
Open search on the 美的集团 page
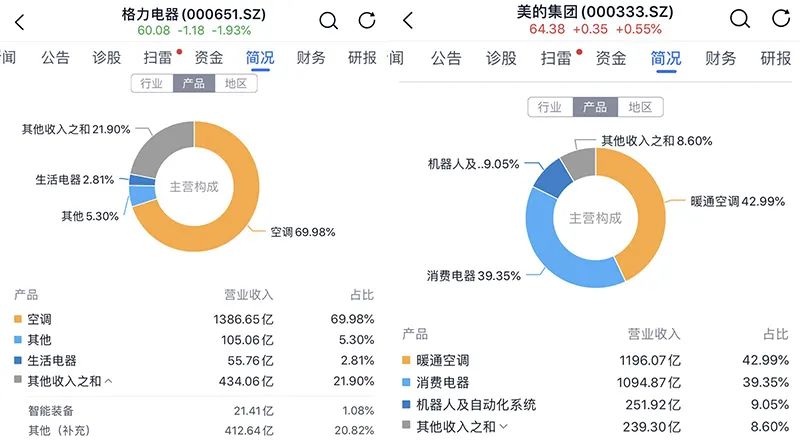(740, 19)
